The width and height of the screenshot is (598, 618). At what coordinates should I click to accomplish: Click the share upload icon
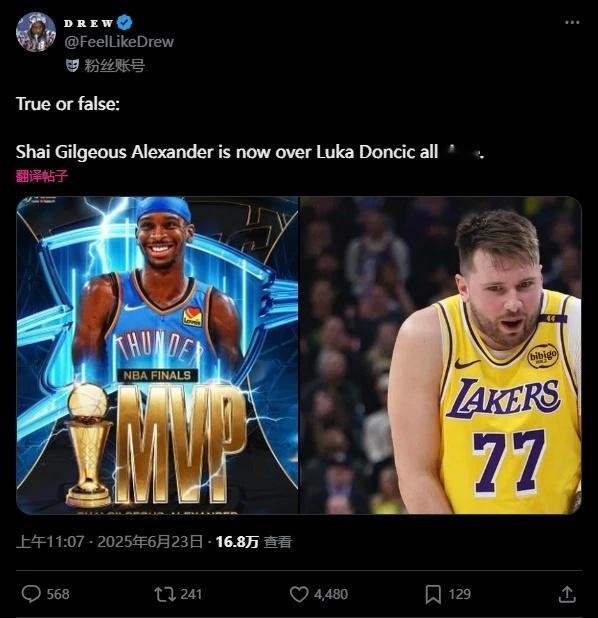click(x=567, y=594)
